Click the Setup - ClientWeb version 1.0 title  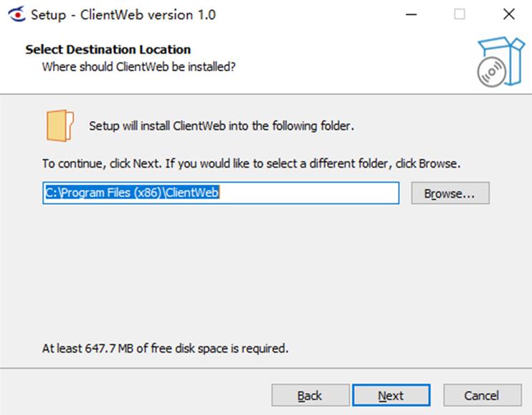pos(123,15)
